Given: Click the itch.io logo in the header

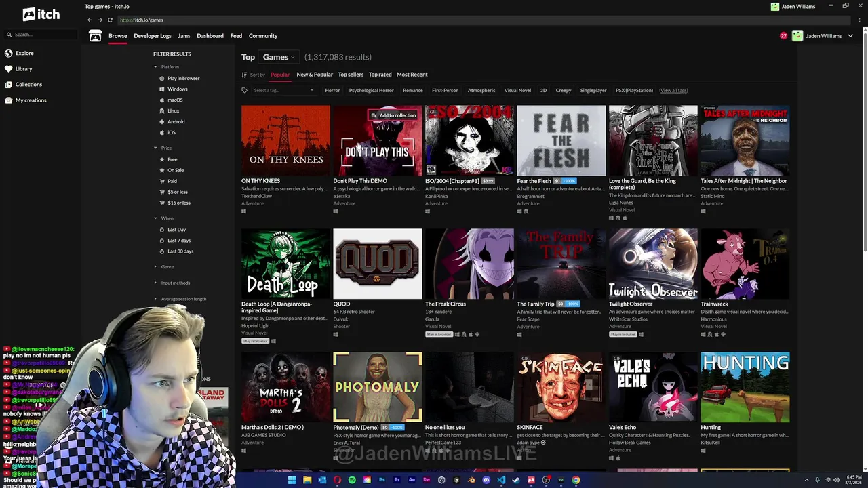Looking at the screenshot, I should click(x=41, y=14).
